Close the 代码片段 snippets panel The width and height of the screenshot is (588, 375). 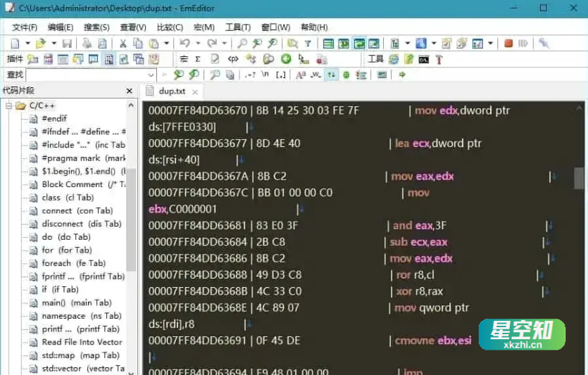click(130, 91)
